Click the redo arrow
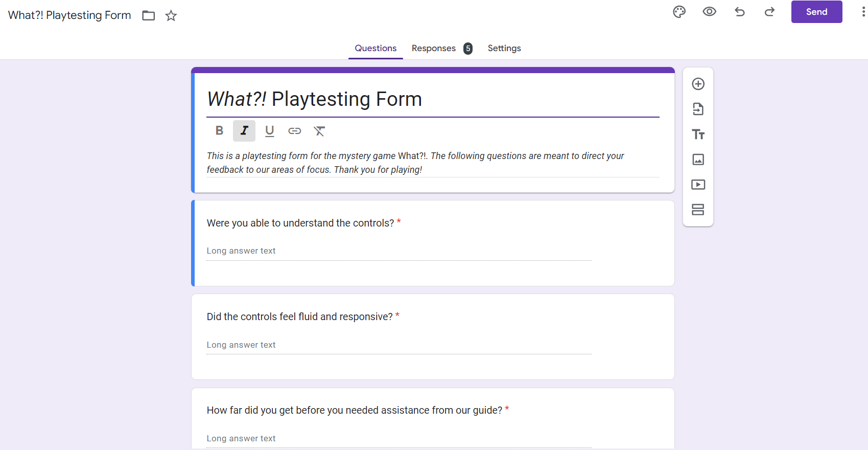This screenshot has height=450, width=868. pos(769,12)
